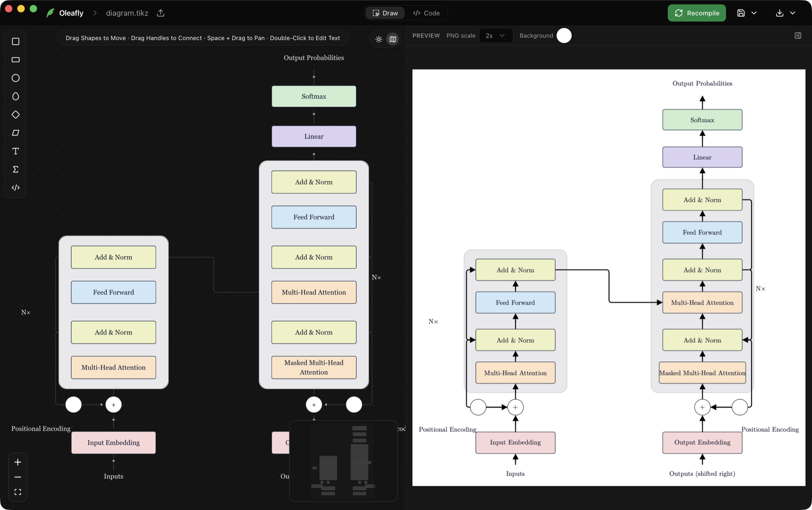Click the breadcrumb chevron after Oleafly
The width and height of the screenshot is (812, 510).
tap(95, 13)
